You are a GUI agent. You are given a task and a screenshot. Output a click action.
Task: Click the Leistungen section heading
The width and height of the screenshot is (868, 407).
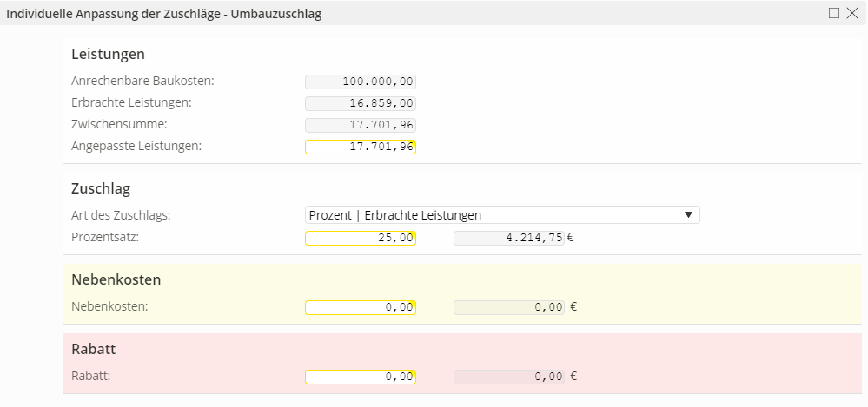click(x=108, y=55)
